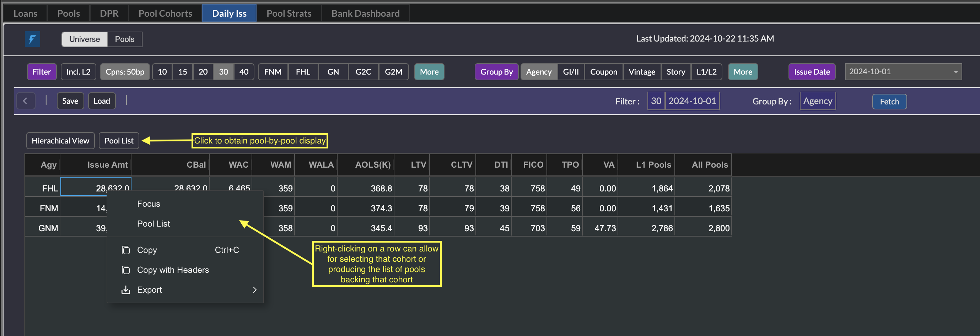Screen dimensions: 980x336
Task: Click the blue lightning bolt logo icon
Action: point(32,39)
